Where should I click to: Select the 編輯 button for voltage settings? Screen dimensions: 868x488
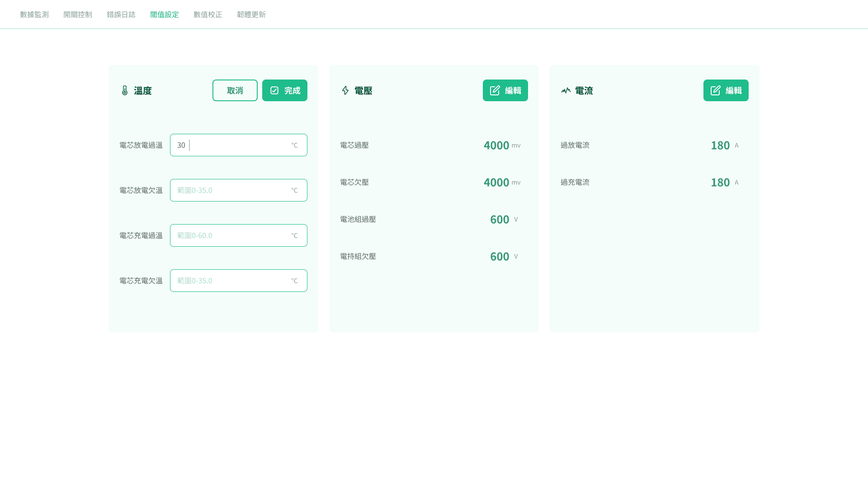point(505,90)
